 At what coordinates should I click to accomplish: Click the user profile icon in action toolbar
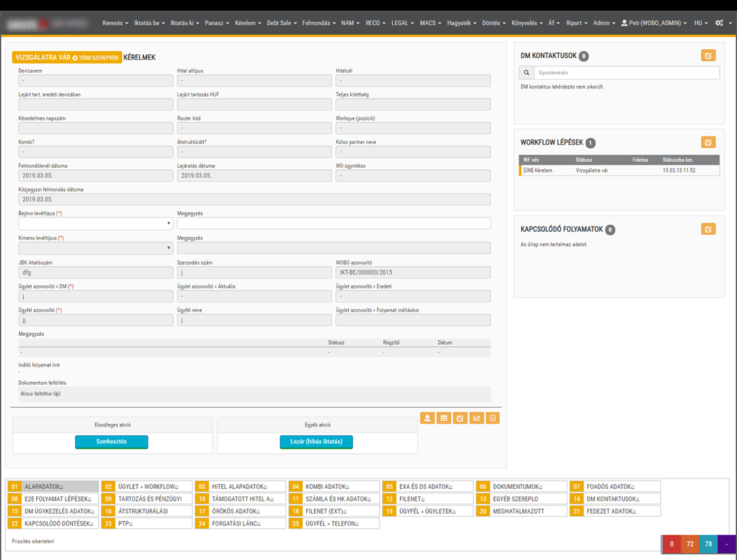[x=427, y=418]
